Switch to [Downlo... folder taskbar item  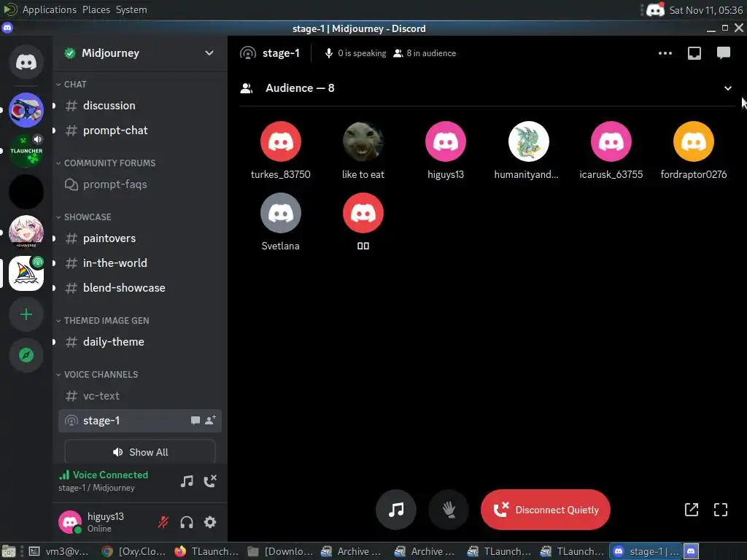coord(281,551)
